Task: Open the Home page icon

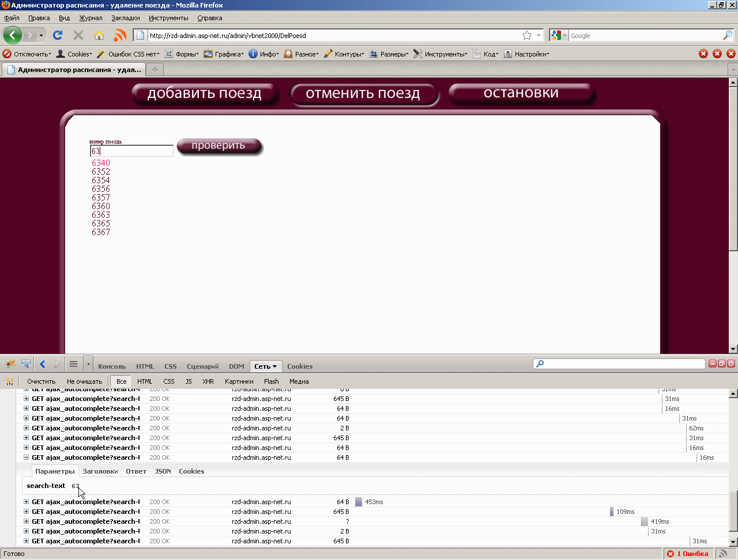Action: pos(99,35)
